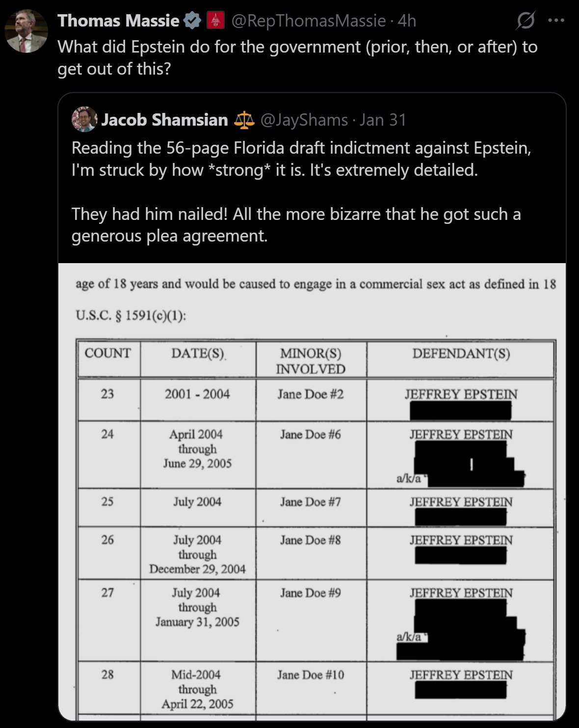Click the @RepThomasMassie handle
The width and height of the screenshot is (579, 728).
[x=308, y=21]
